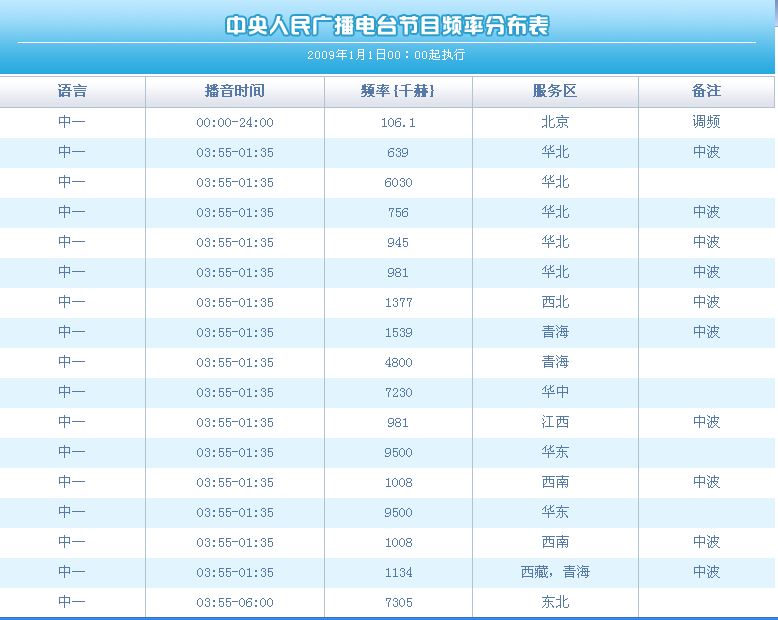Image resolution: width=778 pixels, height=620 pixels.
Task: Select the frequency cell 6030
Action: click(398, 183)
